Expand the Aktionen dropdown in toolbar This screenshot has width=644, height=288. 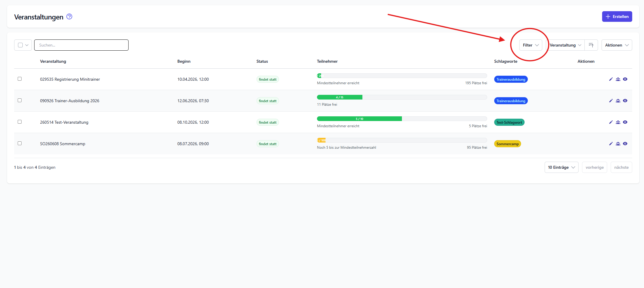click(617, 45)
